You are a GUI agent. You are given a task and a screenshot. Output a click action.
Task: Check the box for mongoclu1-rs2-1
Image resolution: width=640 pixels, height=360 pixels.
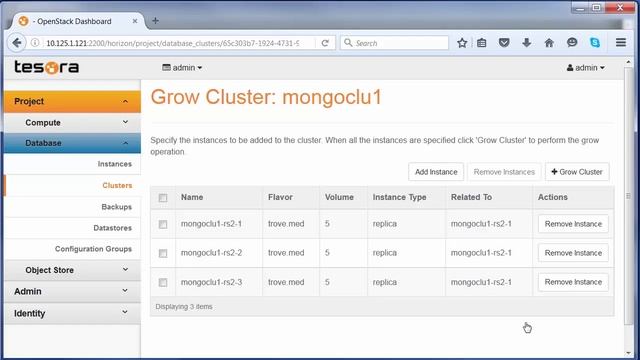pos(163,224)
